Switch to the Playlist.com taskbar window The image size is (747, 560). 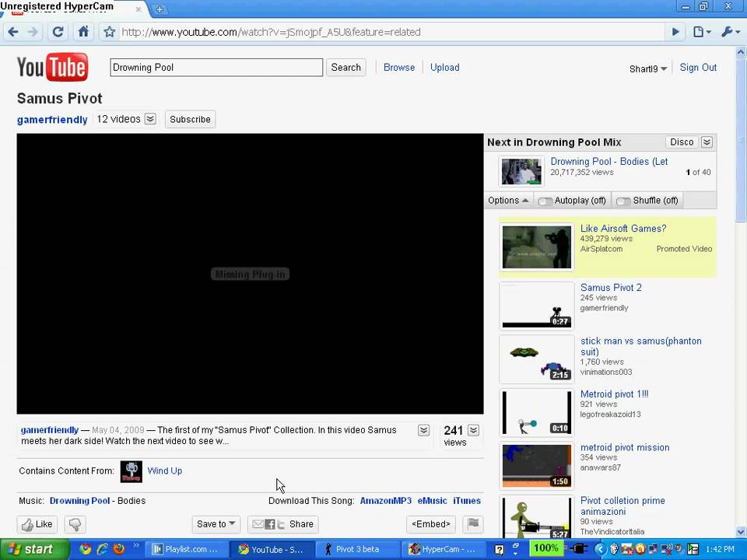186,549
